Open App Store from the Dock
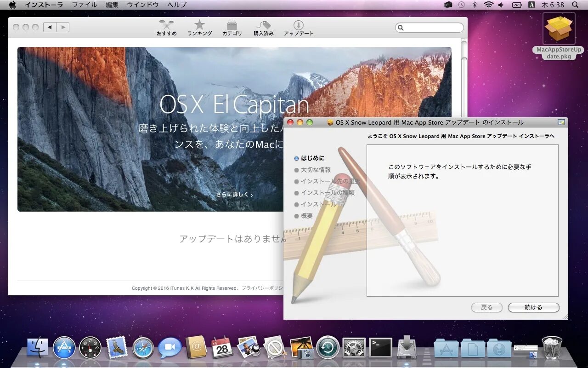The width and height of the screenshot is (588, 368). [64, 348]
